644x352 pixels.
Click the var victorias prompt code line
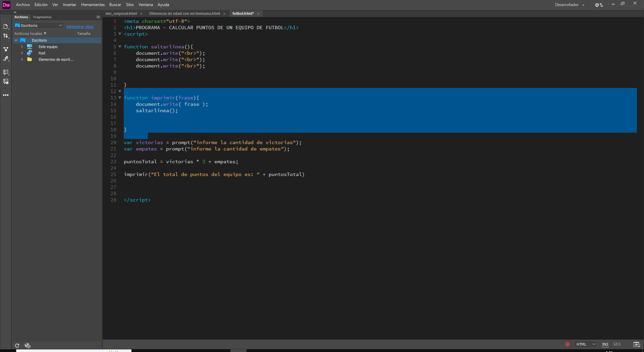213,142
